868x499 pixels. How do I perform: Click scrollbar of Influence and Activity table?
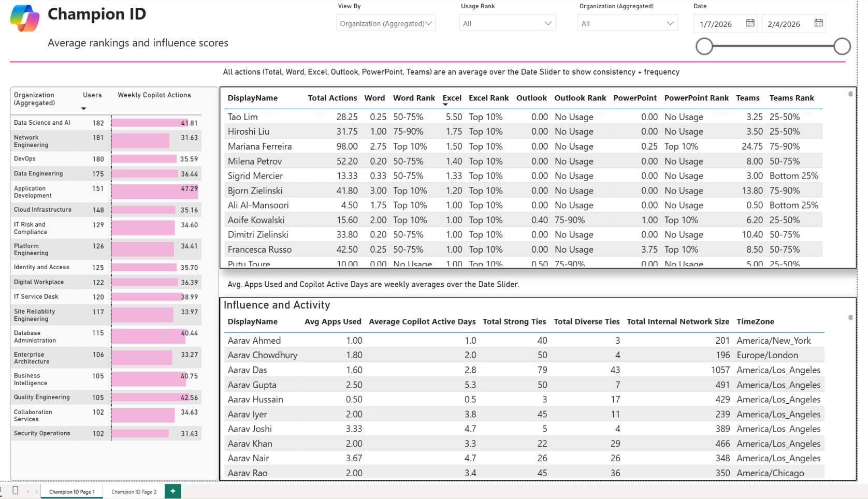click(850, 317)
